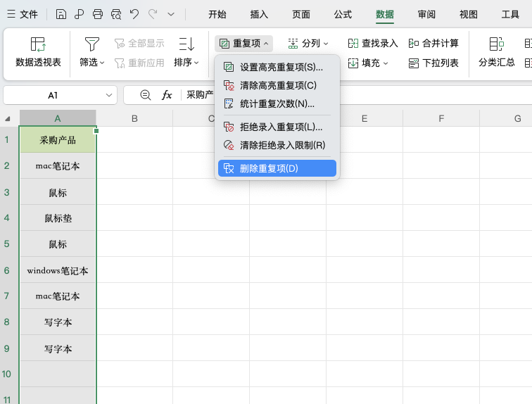
Task: Click the zoom magnifier icon in formula bar
Action: coord(146,95)
